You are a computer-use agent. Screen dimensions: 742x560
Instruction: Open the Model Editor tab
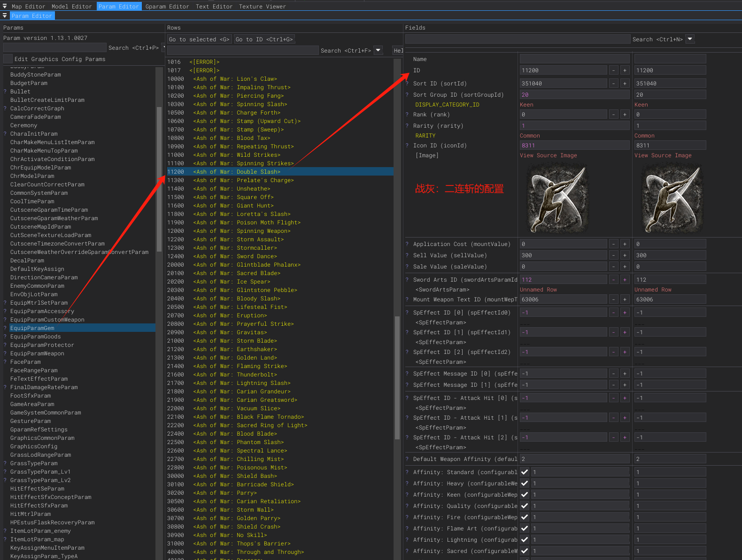[71, 7]
